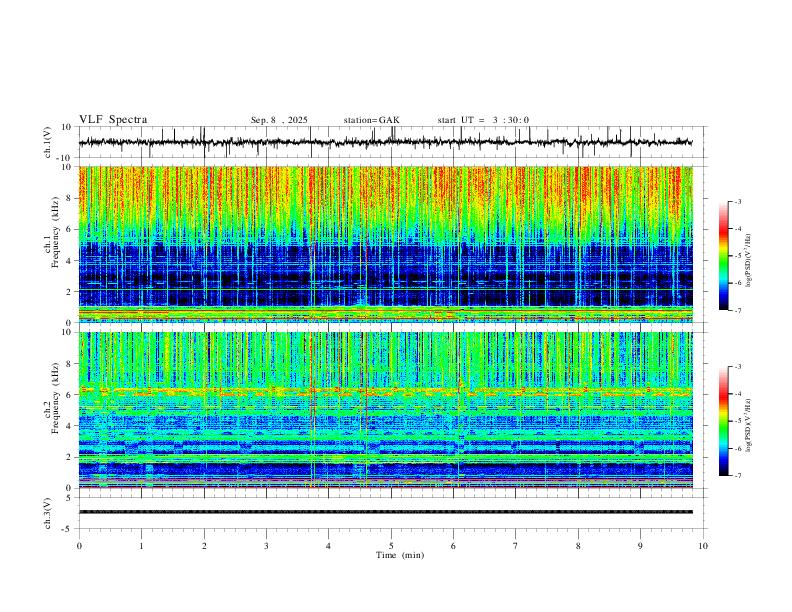Screen dimensions: 792x612
Task: Click the 'station=GAK' label
Action: pos(371,120)
